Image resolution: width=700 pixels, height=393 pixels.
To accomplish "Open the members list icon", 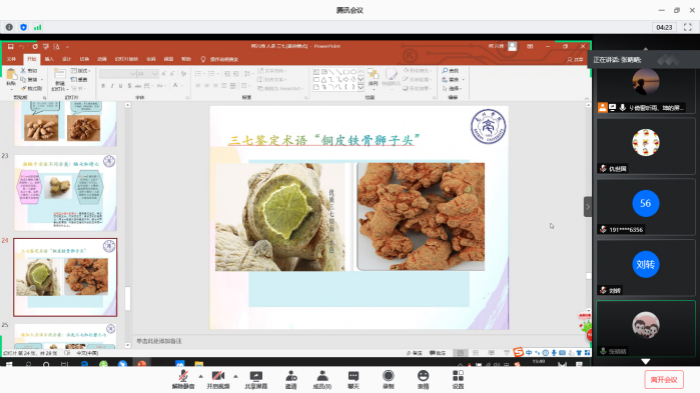I will 322,380.
